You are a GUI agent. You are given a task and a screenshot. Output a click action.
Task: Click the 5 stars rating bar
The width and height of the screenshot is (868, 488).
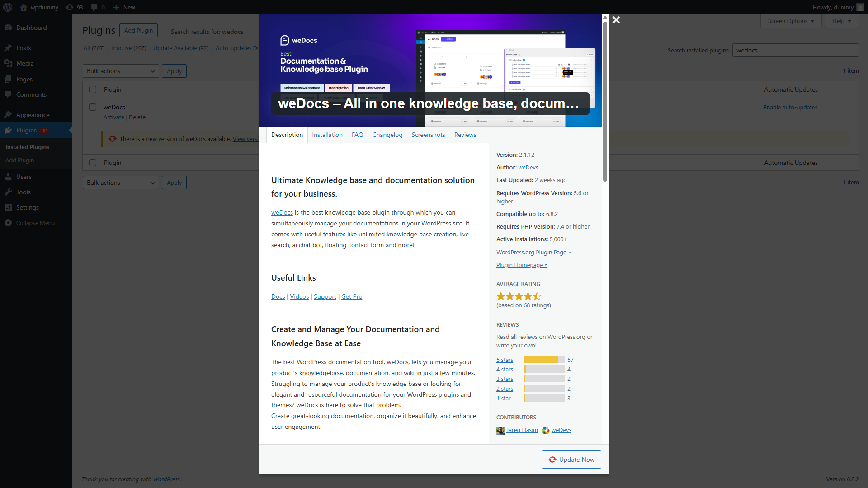coord(544,360)
